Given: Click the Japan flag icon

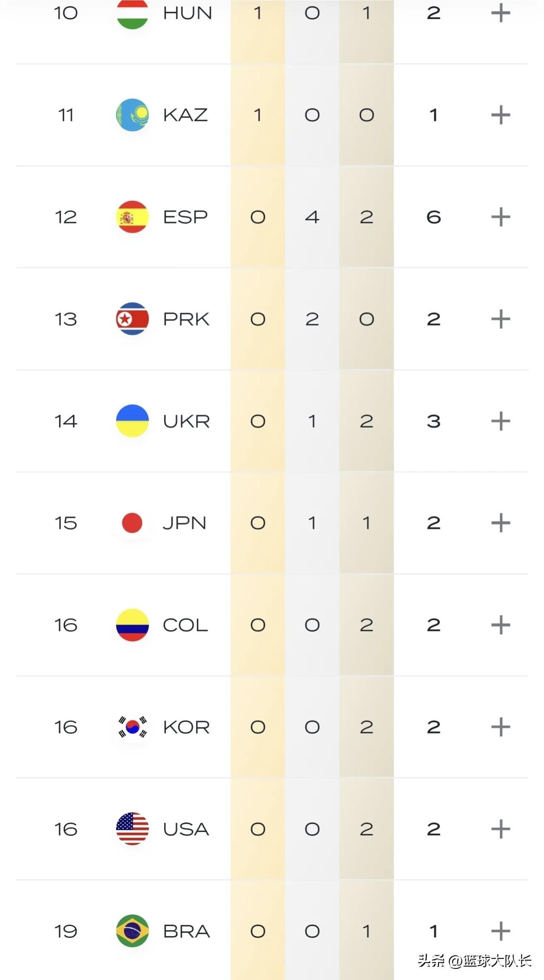Looking at the screenshot, I should pos(132,523).
